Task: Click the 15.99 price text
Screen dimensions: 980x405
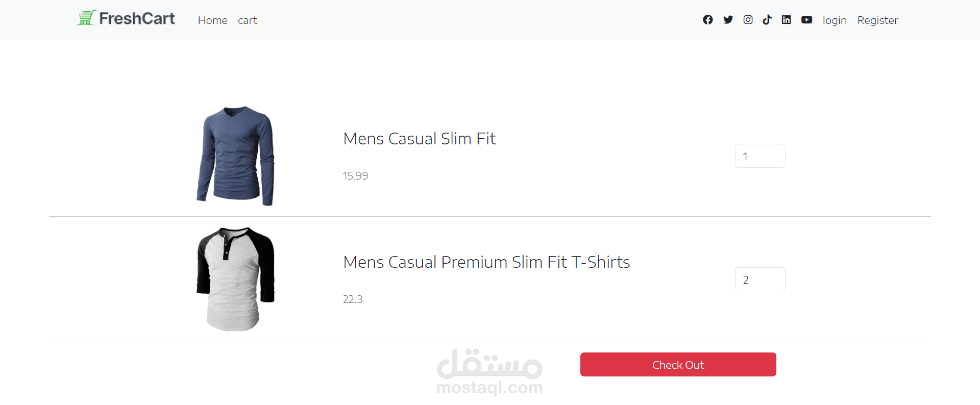Action: (x=355, y=176)
